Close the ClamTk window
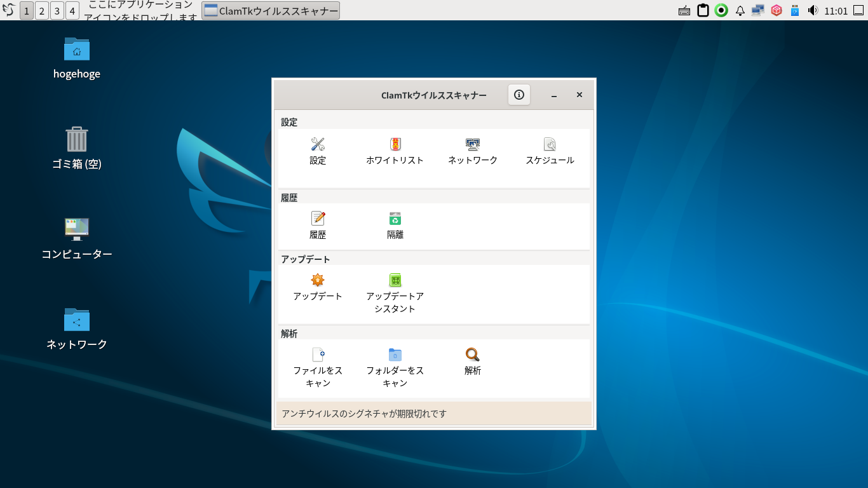Screen dimensions: 868x488 580,95
